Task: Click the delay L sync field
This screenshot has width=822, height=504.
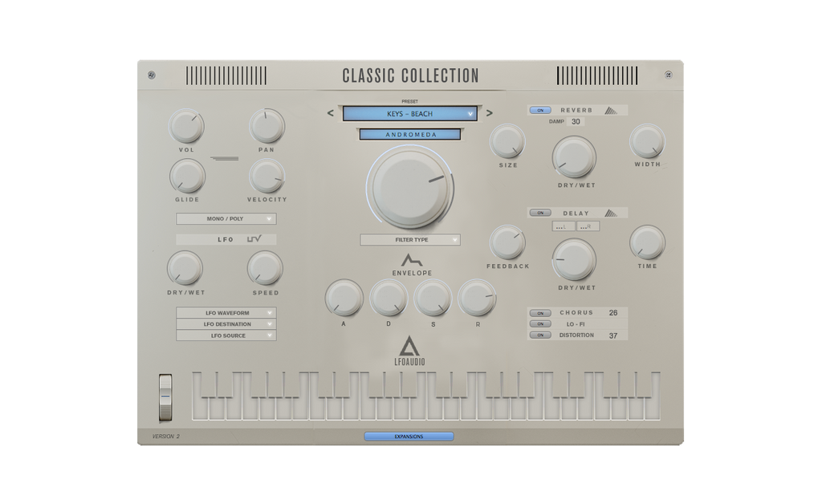Action: [564, 226]
